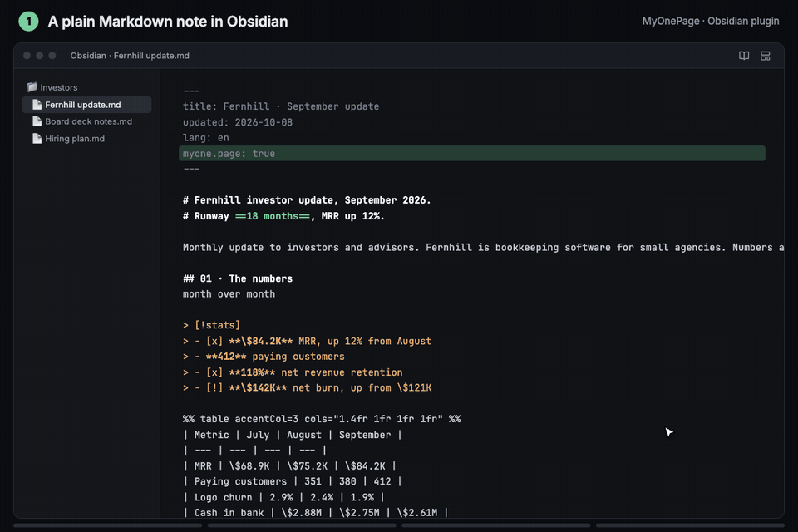Click the '**118%** net revenue retention' line
Image resolution: width=798 pixels, height=532 pixels.
293,372
